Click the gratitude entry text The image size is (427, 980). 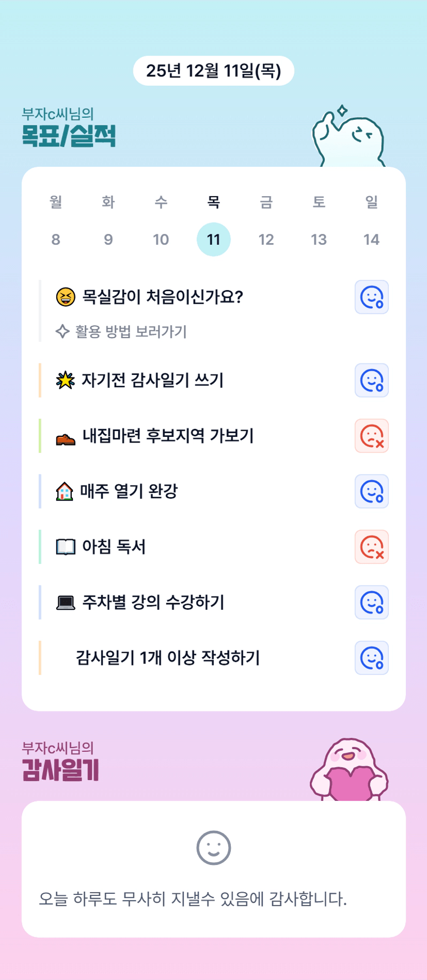coord(193,899)
